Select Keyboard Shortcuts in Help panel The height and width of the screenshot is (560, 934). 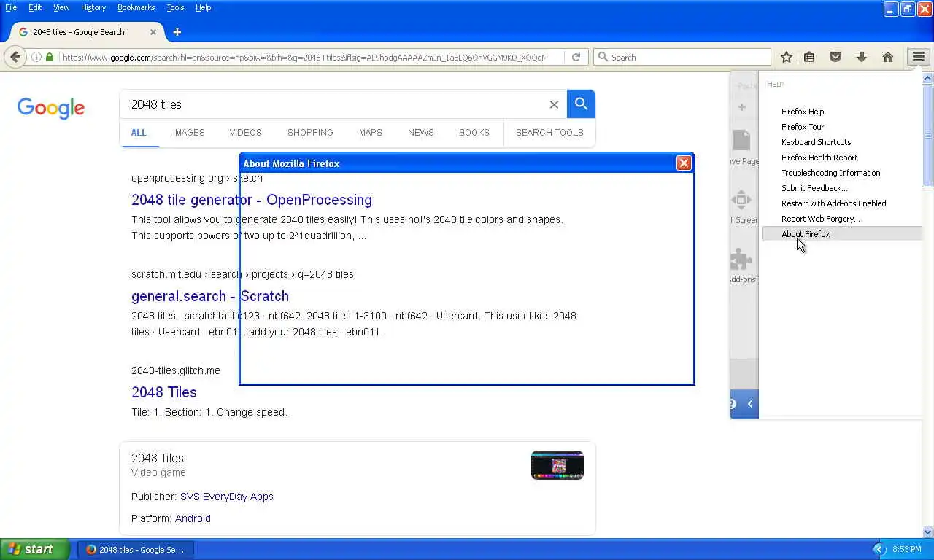click(x=842, y=142)
